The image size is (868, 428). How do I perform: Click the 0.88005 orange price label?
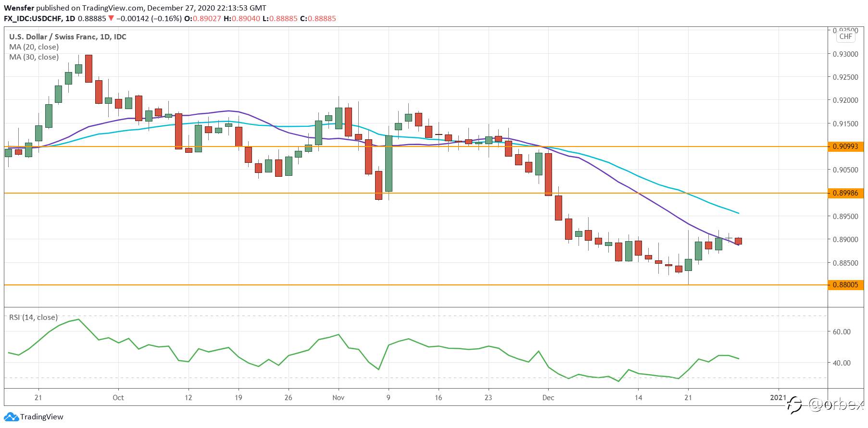(845, 285)
